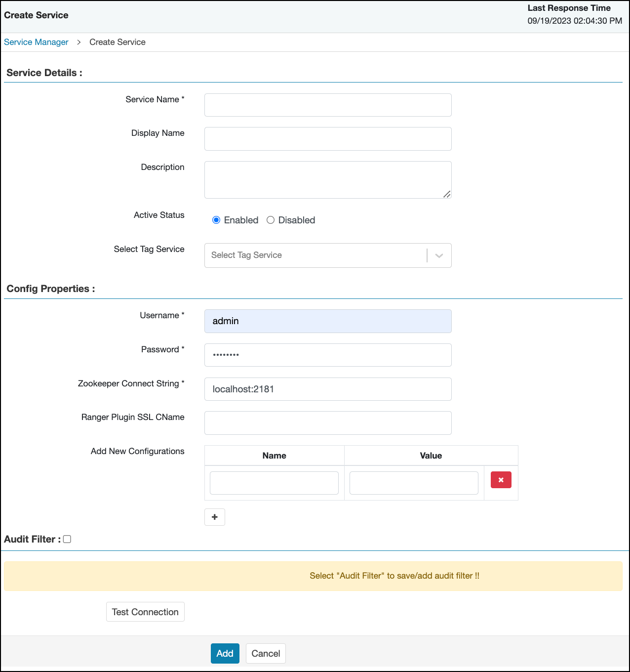Select the Disabled radio button
Image resolution: width=630 pixels, height=672 pixels.
pyautogui.click(x=271, y=220)
